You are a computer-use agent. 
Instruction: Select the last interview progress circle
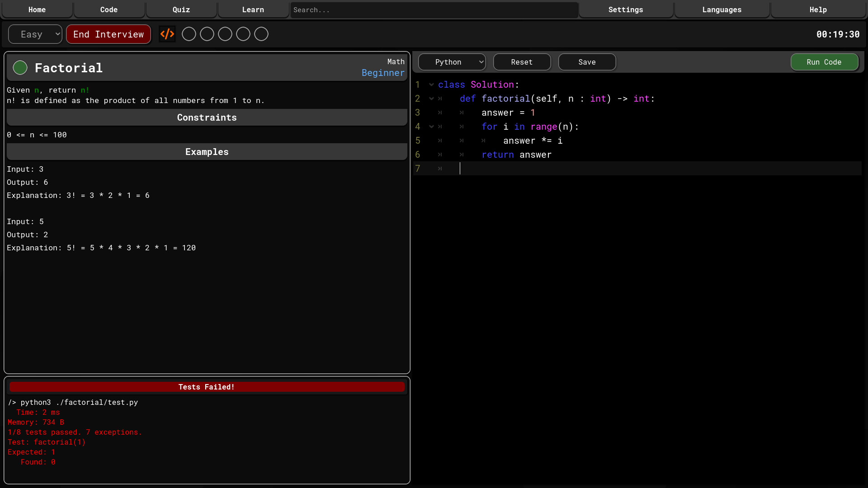pyautogui.click(x=261, y=34)
